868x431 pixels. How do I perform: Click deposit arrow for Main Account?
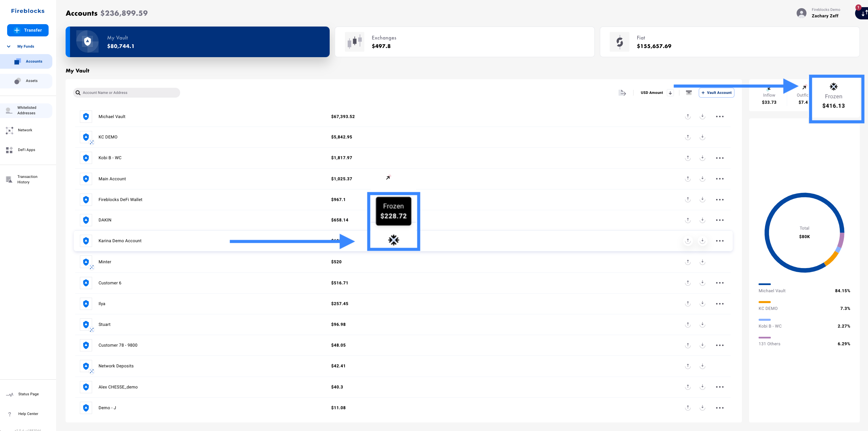[x=702, y=179]
